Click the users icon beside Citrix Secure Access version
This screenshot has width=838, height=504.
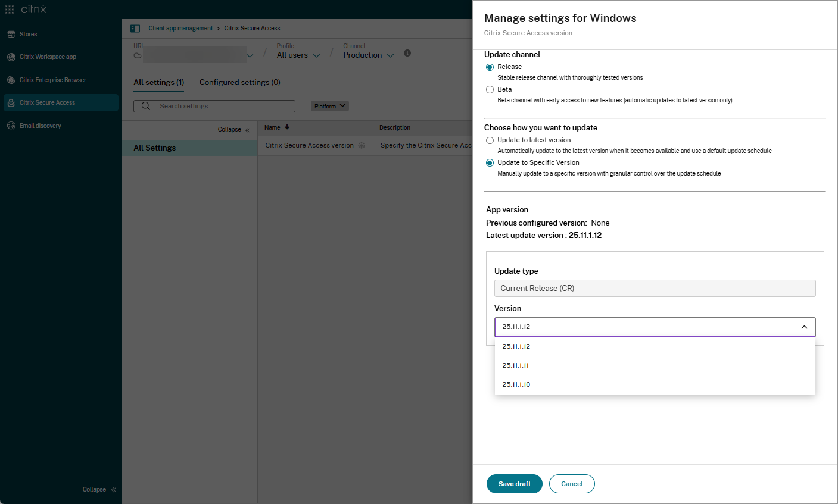click(362, 145)
